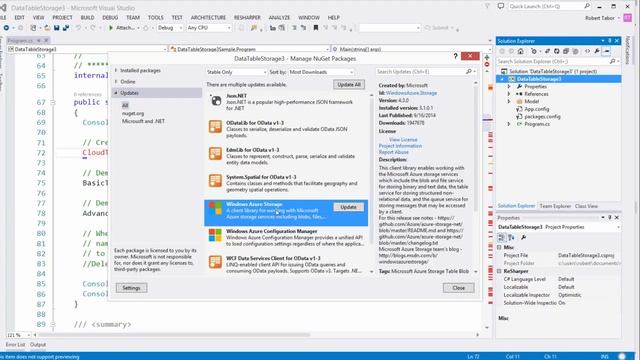Click the notifications filter flag icon
The image size is (640, 360).
(x=487, y=6)
